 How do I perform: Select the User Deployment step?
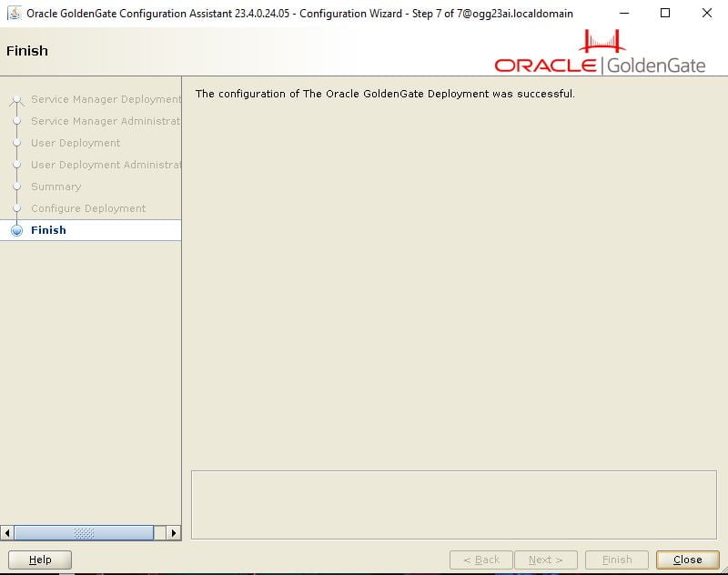pyautogui.click(x=76, y=143)
